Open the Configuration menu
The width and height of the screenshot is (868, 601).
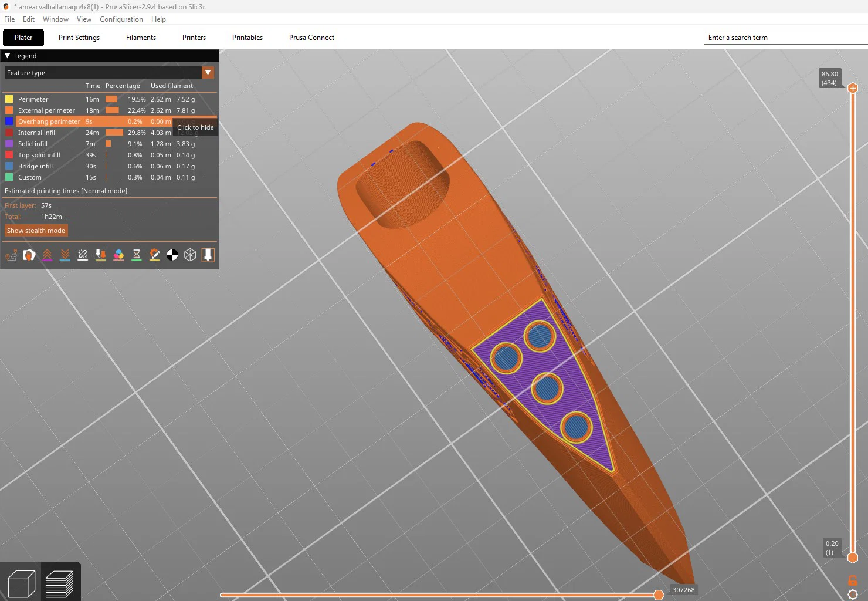point(121,19)
